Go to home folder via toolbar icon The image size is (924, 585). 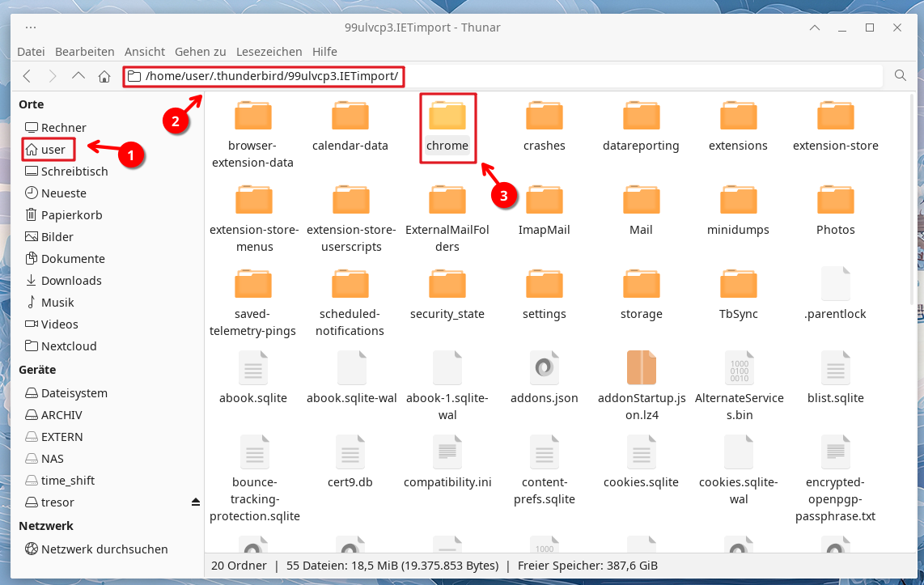(x=104, y=76)
